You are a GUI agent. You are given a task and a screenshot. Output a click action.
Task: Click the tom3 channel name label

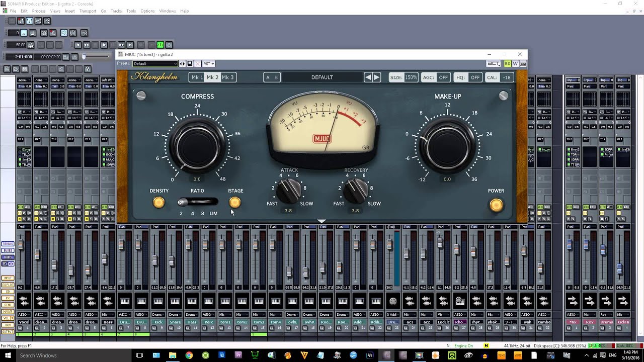[x=259, y=322]
